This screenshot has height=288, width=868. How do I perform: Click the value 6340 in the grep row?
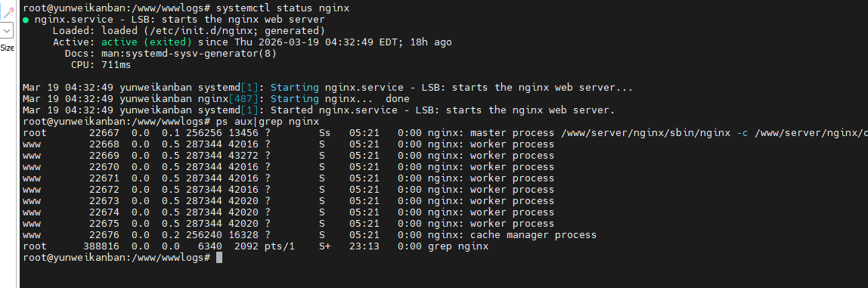(x=209, y=246)
